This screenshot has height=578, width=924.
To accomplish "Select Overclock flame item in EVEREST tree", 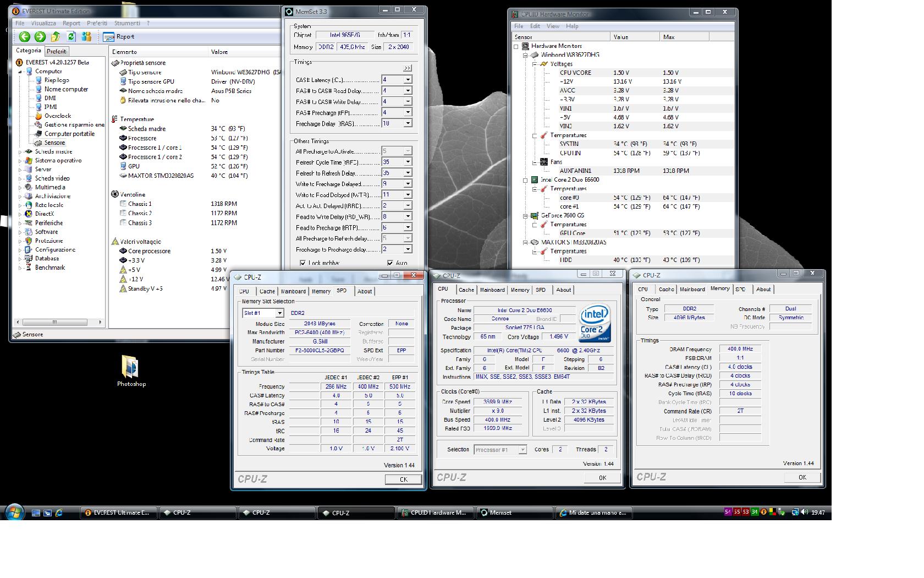I will coord(53,116).
